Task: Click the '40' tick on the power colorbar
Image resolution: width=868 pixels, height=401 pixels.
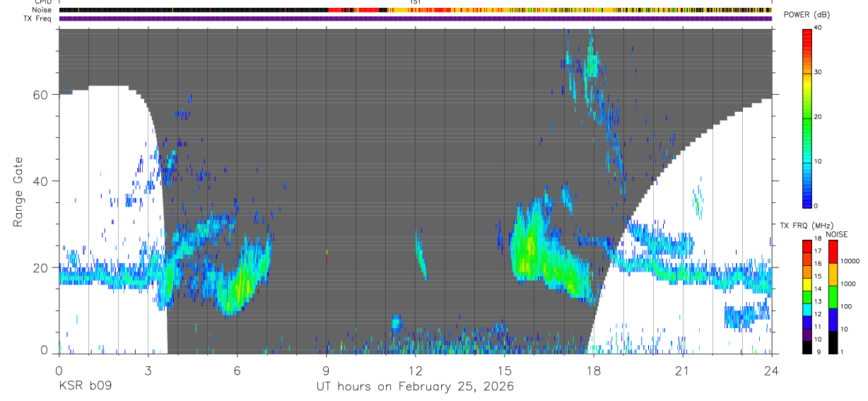Action: 817,28
